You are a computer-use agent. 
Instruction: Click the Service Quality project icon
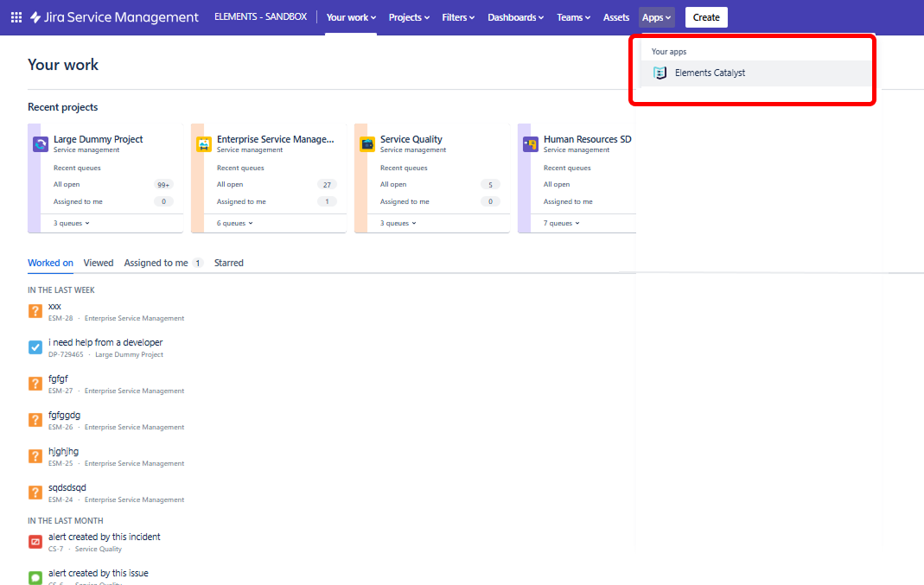point(366,144)
